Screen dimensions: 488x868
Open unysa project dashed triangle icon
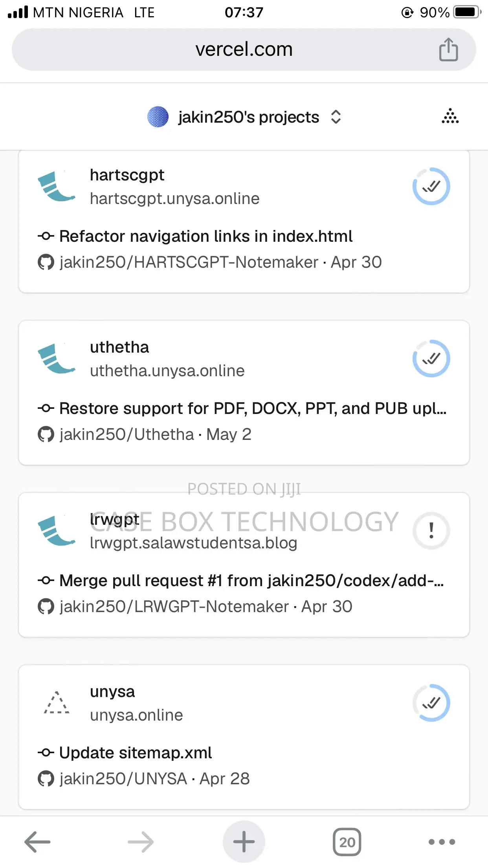click(57, 702)
